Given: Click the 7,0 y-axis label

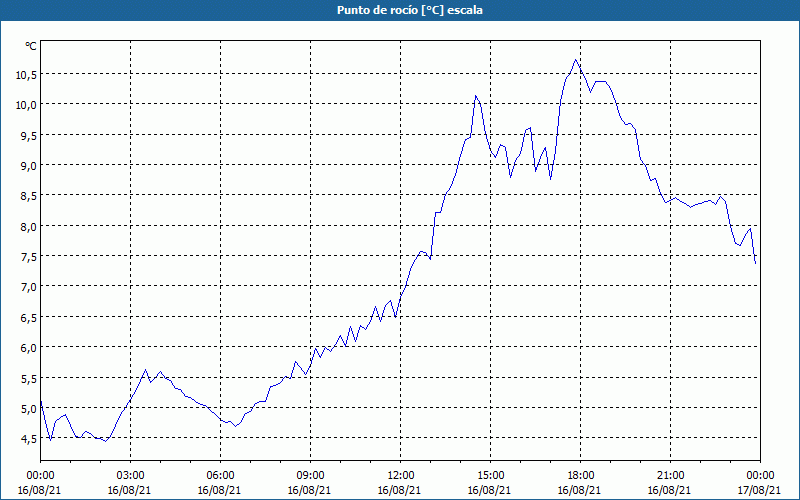Looking at the screenshot, I should [29, 287].
